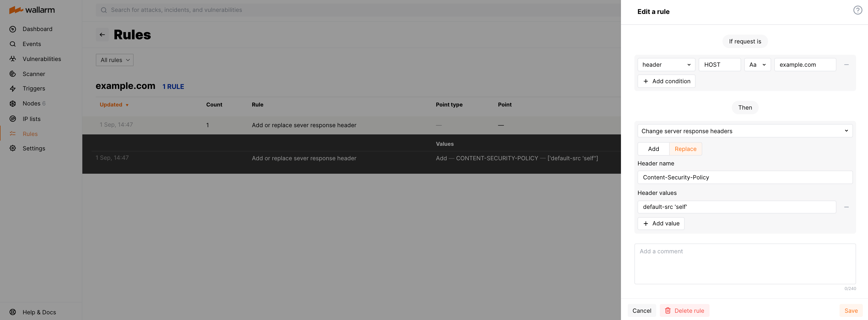Toggle the Updated column sort order

click(x=114, y=105)
